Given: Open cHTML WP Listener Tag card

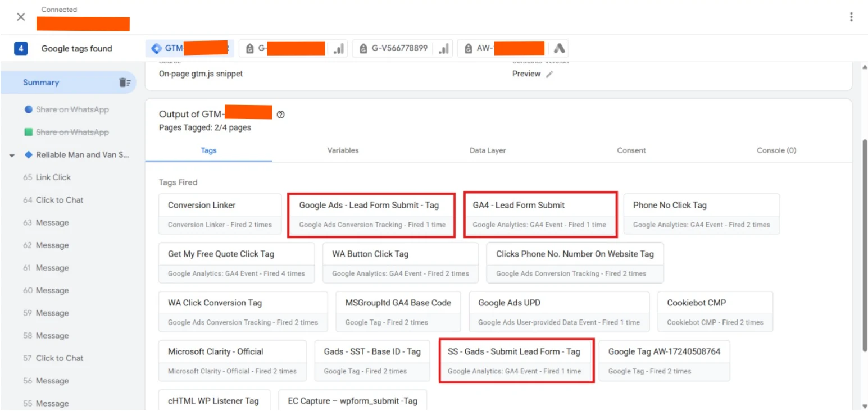Looking at the screenshot, I should (x=214, y=400).
